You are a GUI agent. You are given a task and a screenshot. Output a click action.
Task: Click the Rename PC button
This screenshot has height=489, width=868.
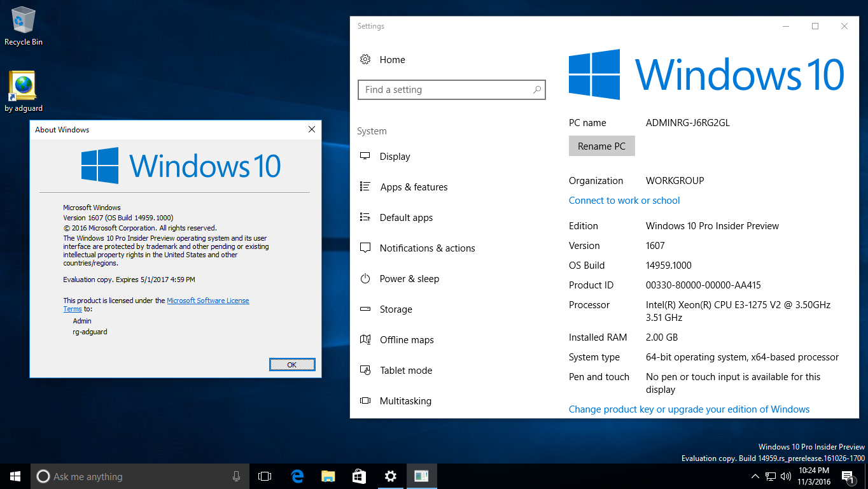coord(601,146)
